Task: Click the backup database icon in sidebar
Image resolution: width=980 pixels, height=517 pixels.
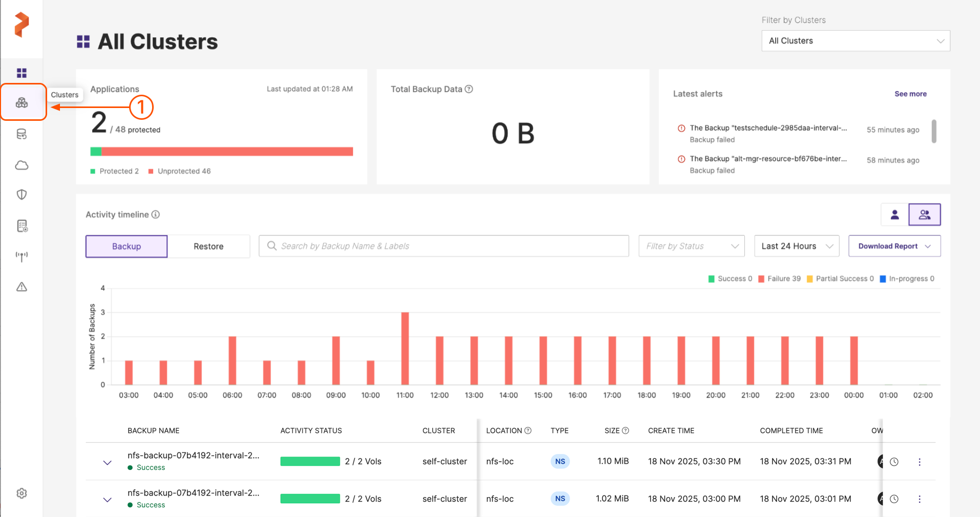Action: (22, 134)
